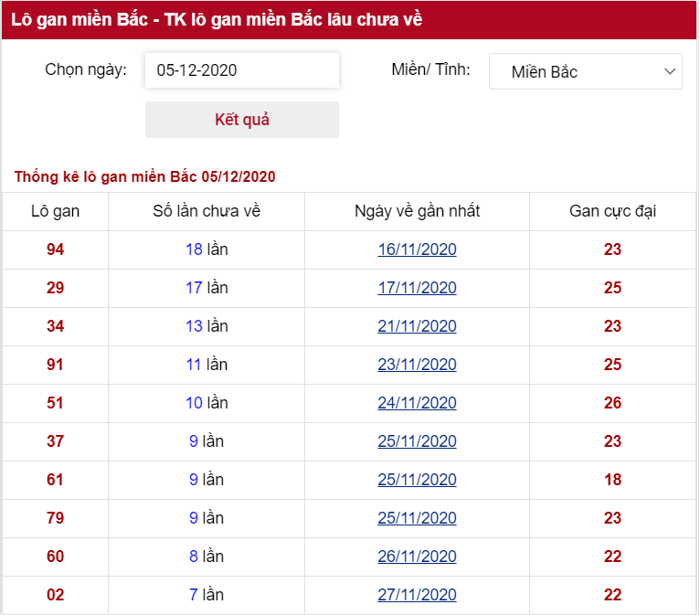Open the 25/11/2020 link in row 61
Viewport: 700px width, 615px height.
point(417,480)
